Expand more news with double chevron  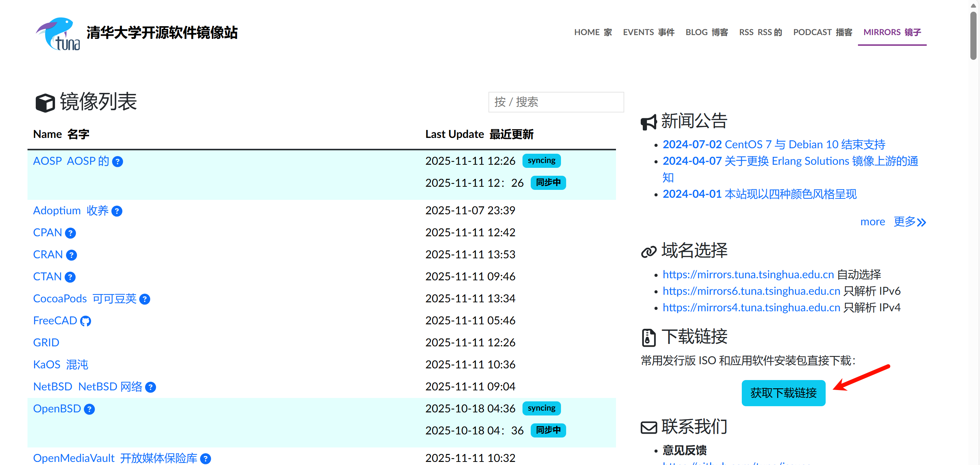pos(921,222)
